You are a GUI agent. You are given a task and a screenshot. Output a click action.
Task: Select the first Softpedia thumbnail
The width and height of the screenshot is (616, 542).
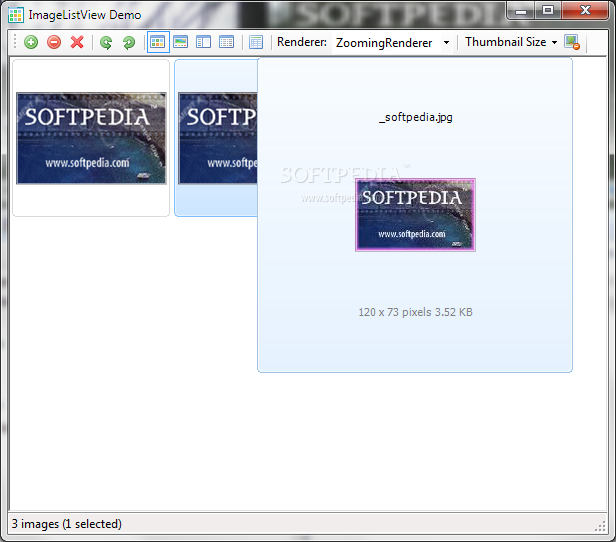(91, 138)
